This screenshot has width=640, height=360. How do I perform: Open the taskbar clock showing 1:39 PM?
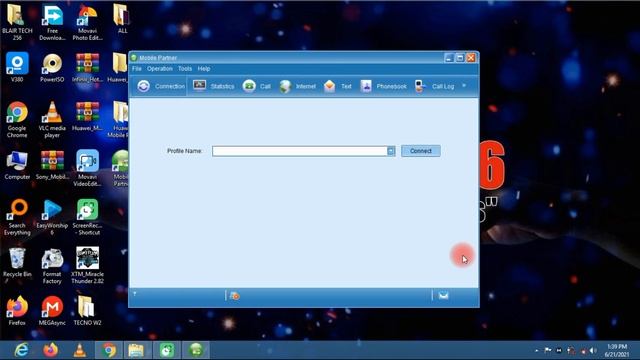[617, 350]
